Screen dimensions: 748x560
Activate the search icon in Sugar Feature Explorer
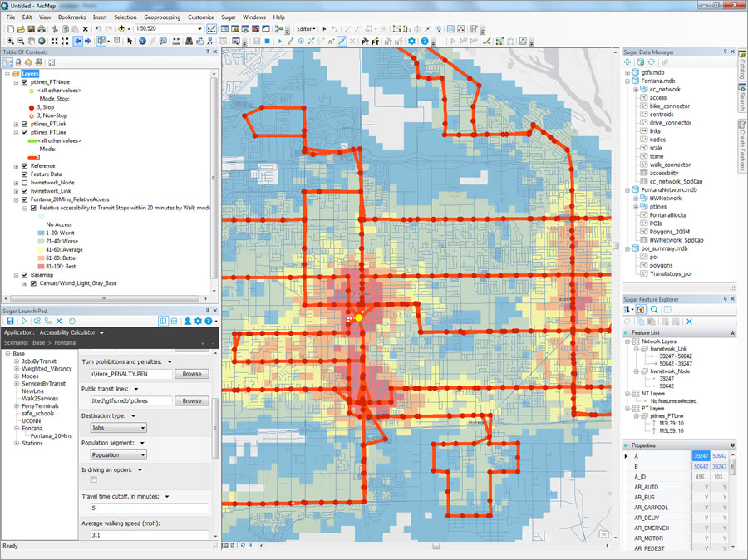coord(654,309)
